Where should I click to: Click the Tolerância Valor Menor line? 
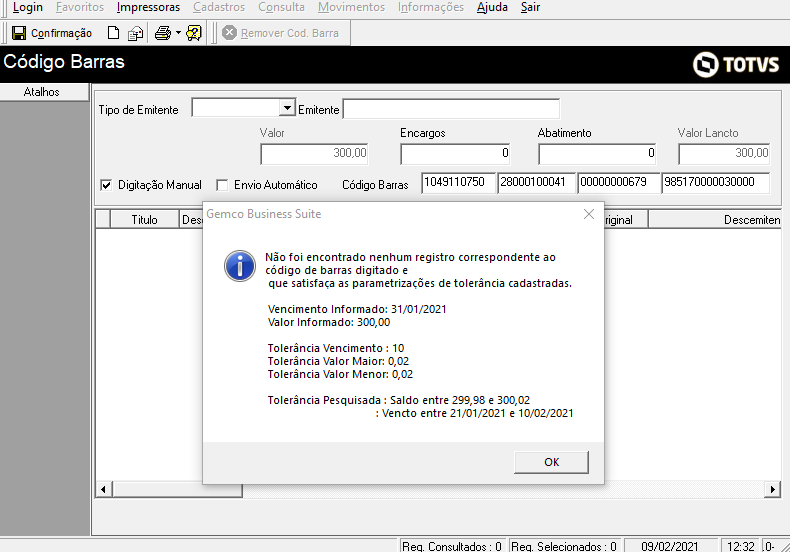coord(340,374)
